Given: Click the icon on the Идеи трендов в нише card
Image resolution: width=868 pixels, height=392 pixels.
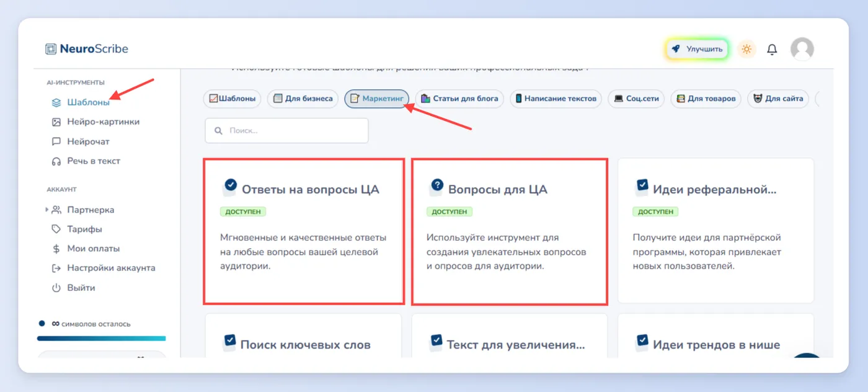Looking at the screenshot, I should tap(642, 341).
